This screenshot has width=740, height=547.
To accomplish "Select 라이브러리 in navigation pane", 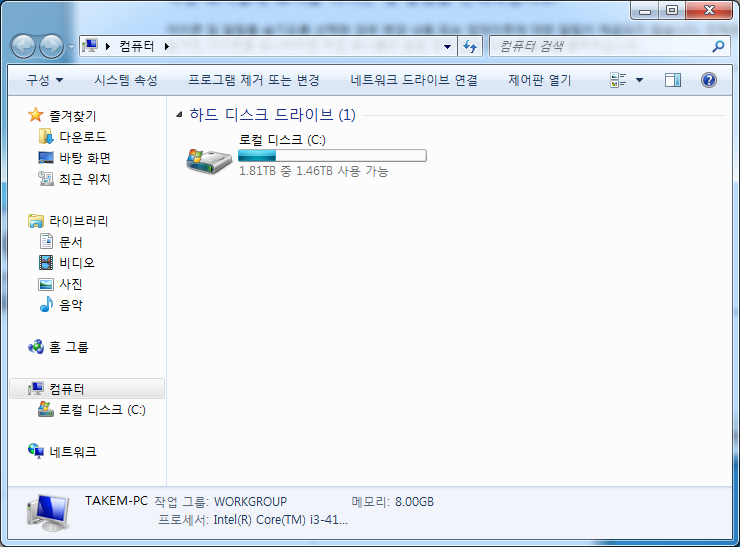I will [79, 221].
